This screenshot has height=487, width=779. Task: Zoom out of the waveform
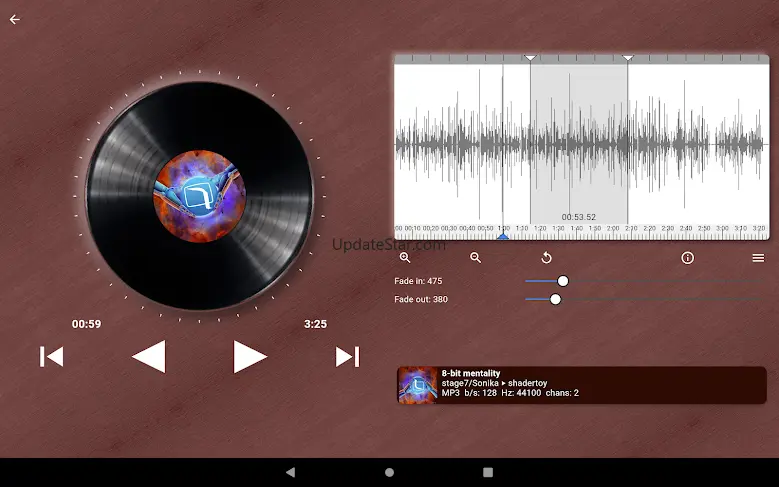(x=476, y=258)
